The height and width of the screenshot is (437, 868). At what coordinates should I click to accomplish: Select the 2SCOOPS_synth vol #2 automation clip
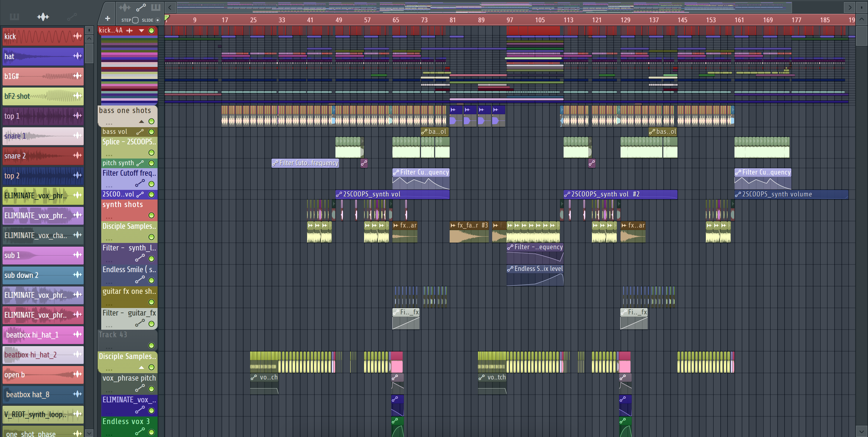(620, 194)
